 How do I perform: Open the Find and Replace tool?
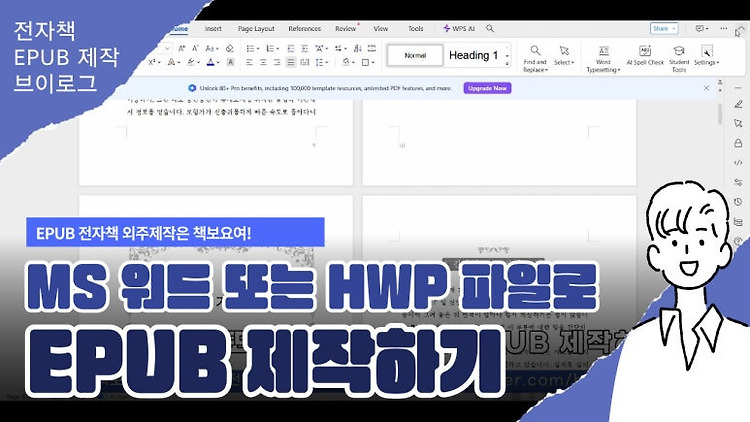tap(535, 58)
